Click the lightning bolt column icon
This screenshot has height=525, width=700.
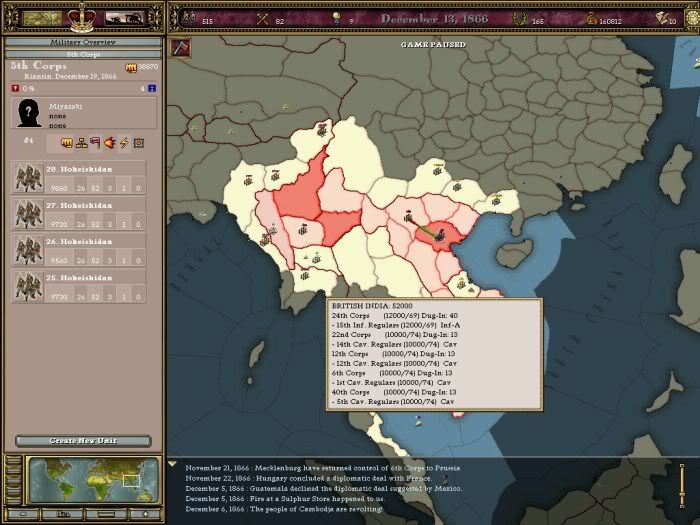(x=124, y=143)
